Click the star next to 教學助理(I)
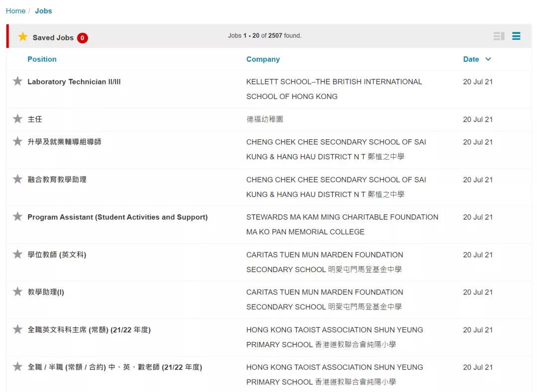This screenshot has width=537, height=392. click(x=17, y=292)
